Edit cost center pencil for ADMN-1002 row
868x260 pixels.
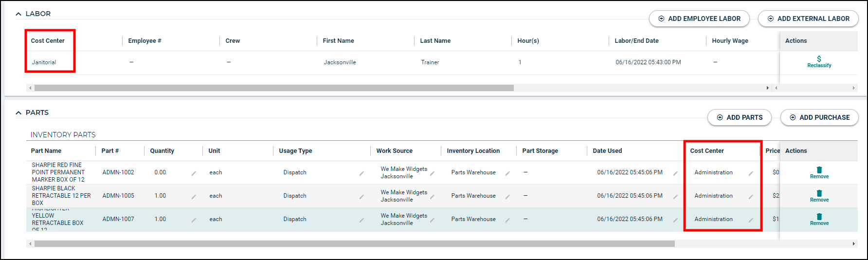[751, 173]
